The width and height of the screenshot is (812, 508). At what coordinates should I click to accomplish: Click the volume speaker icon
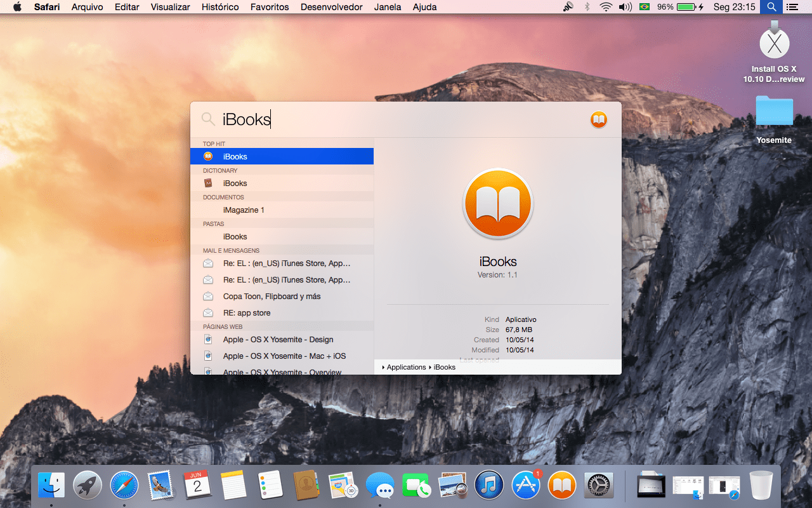pyautogui.click(x=625, y=7)
